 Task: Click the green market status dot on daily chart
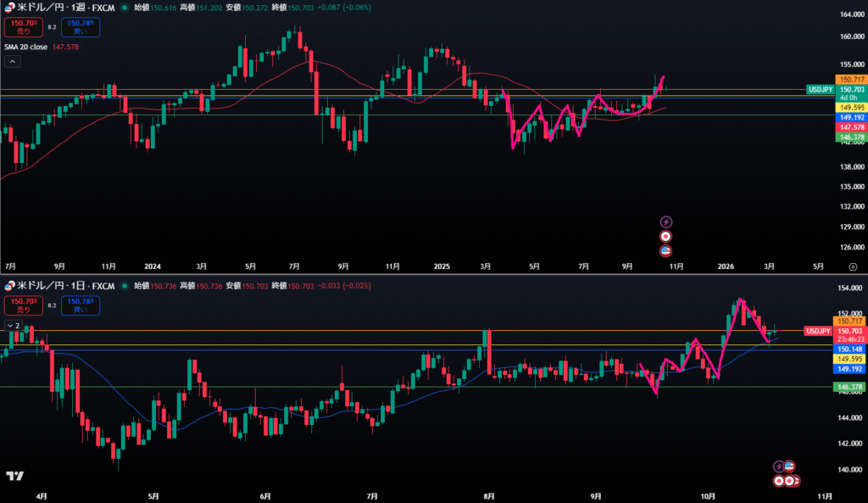(125, 287)
